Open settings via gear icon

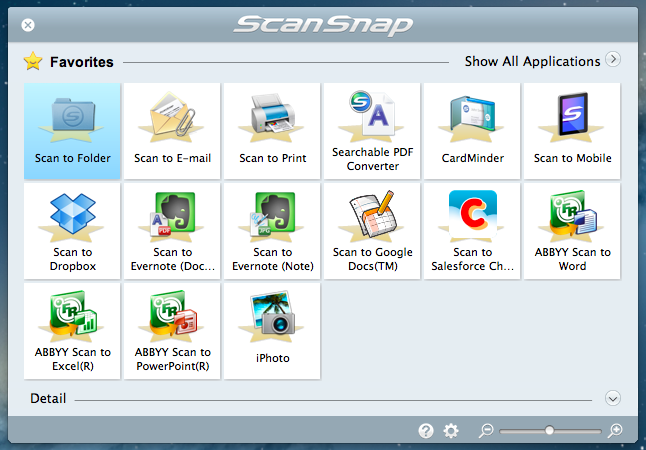pyautogui.click(x=451, y=431)
